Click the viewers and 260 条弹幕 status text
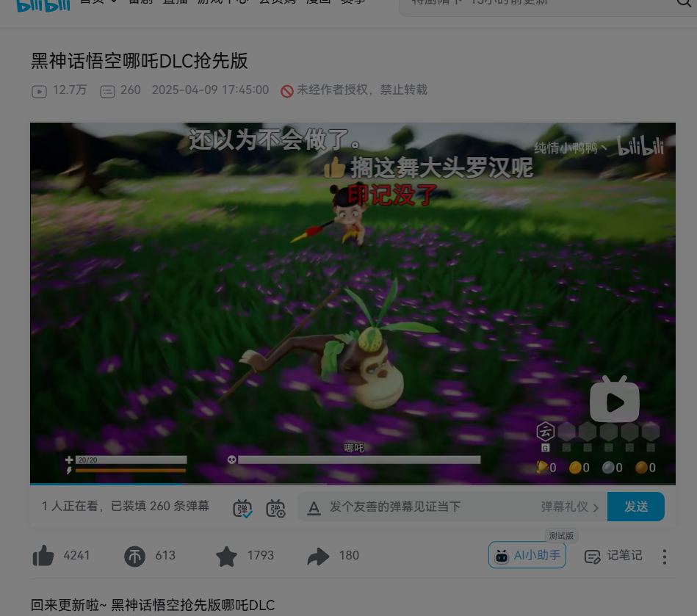 [x=126, y=506]
